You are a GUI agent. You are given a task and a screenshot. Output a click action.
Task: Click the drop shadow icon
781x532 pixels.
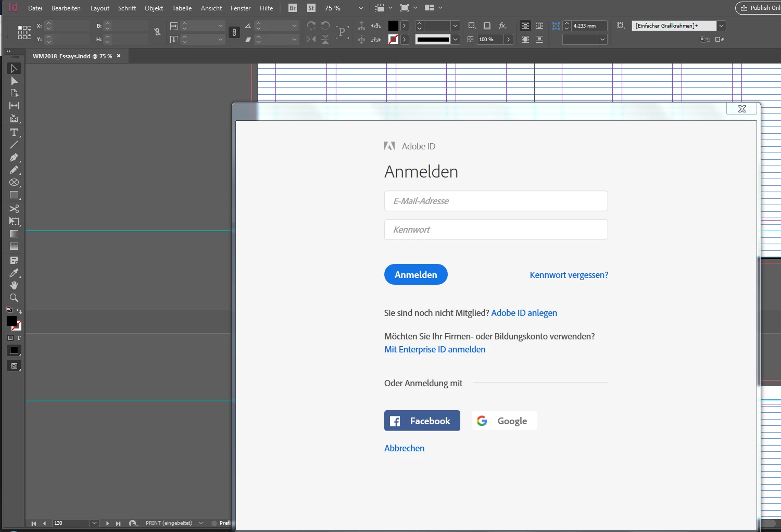pos(487,26)
